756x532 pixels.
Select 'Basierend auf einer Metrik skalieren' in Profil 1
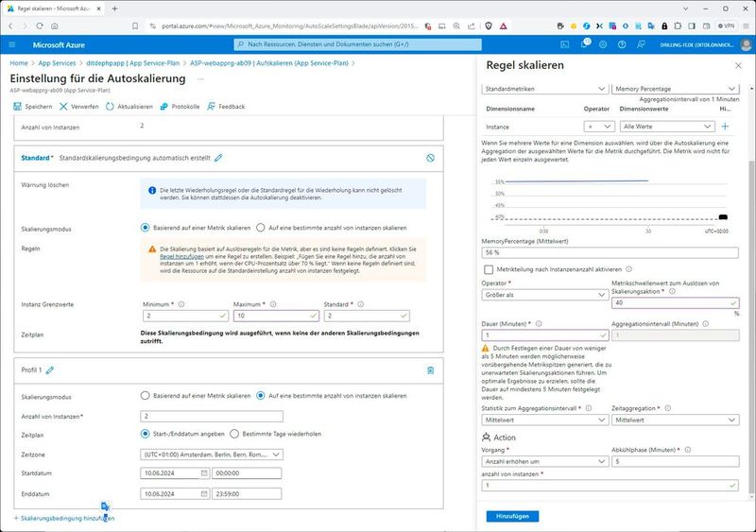pos(145,396)
